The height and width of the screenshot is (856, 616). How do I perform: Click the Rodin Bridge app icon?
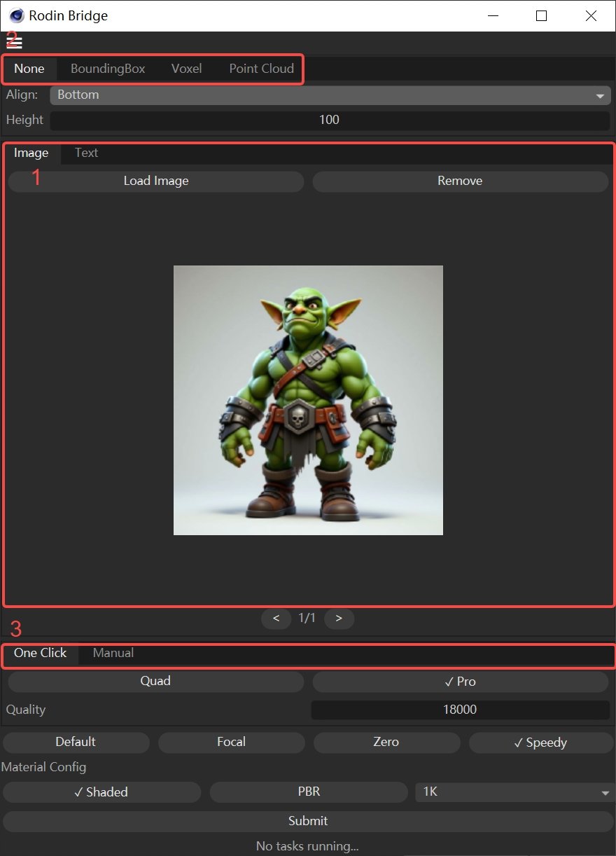coord(17,15)
